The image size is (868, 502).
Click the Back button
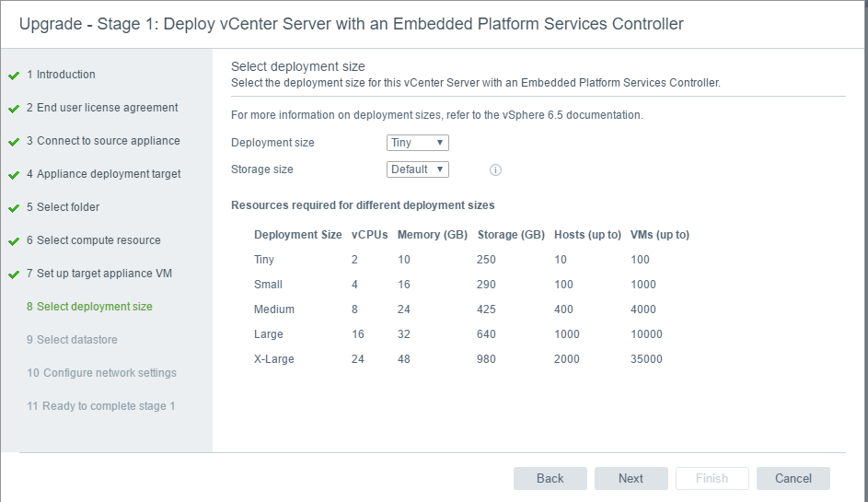550,478
